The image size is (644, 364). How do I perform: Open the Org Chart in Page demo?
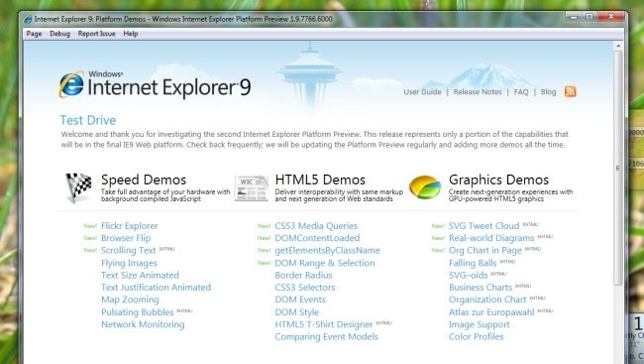click(x=485, y=250)
